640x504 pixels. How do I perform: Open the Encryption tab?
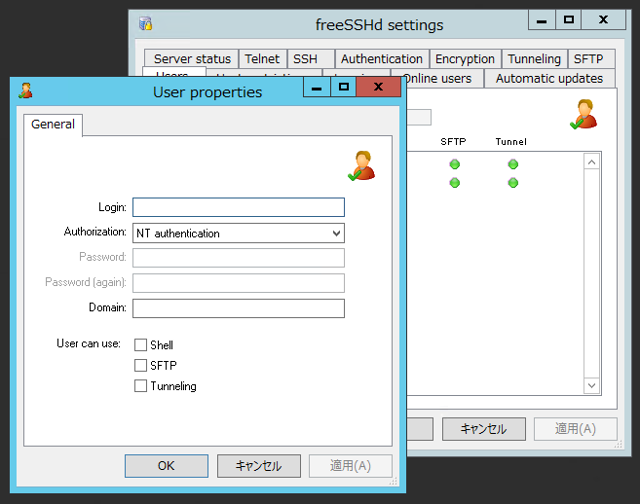click(465, 59)
